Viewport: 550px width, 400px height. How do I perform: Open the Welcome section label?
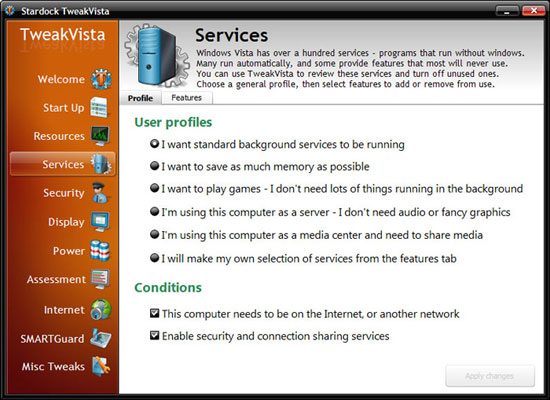pyautogui.click(x=61, y=79)
